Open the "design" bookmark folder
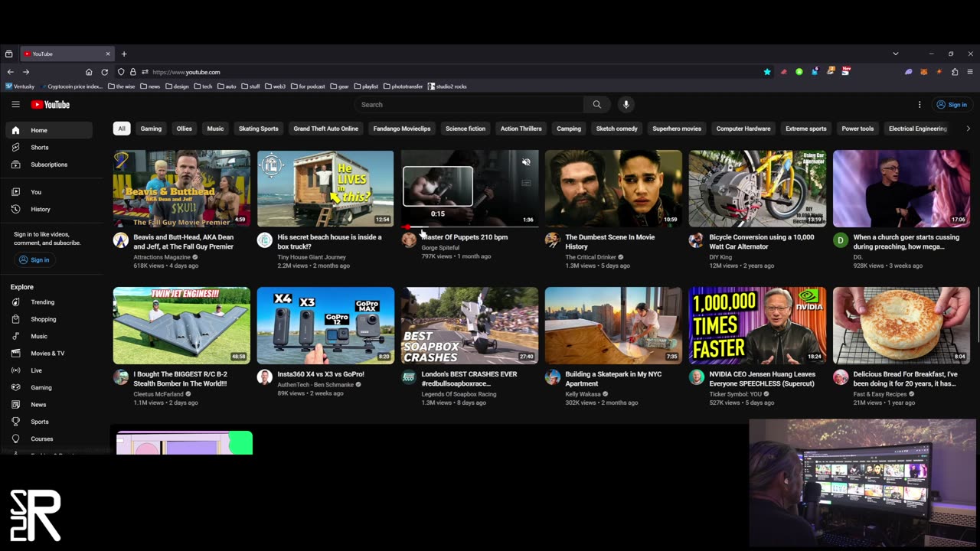 177,86
